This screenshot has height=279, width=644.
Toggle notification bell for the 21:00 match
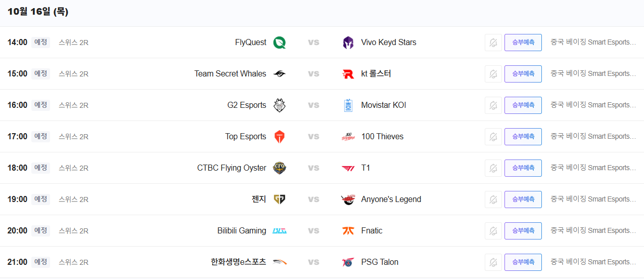(x=493, y=262)
